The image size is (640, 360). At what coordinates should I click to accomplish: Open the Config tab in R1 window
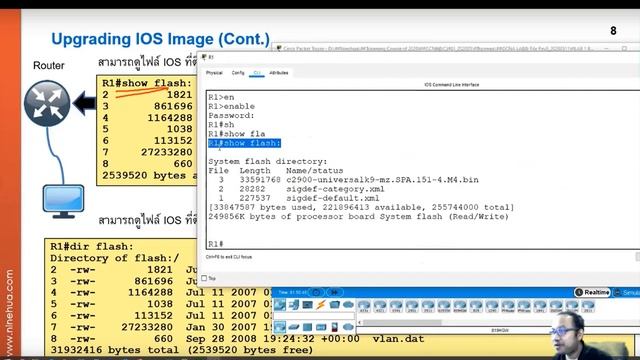pos(238,73)
